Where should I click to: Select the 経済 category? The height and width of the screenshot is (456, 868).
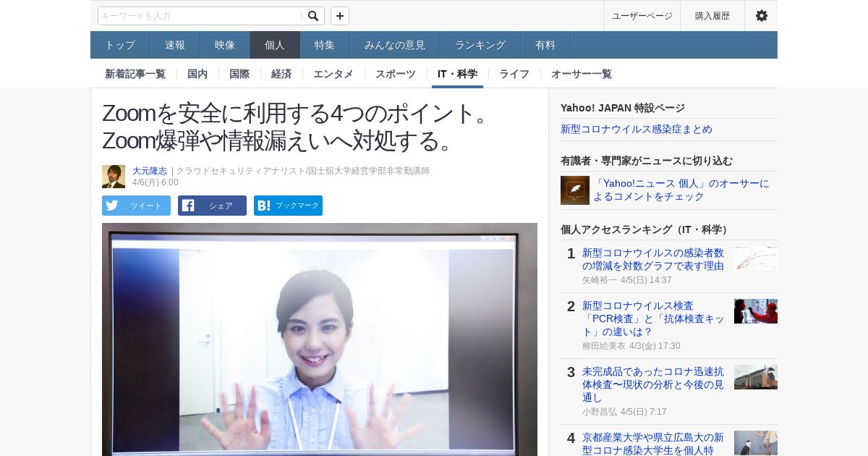point(281,74)
